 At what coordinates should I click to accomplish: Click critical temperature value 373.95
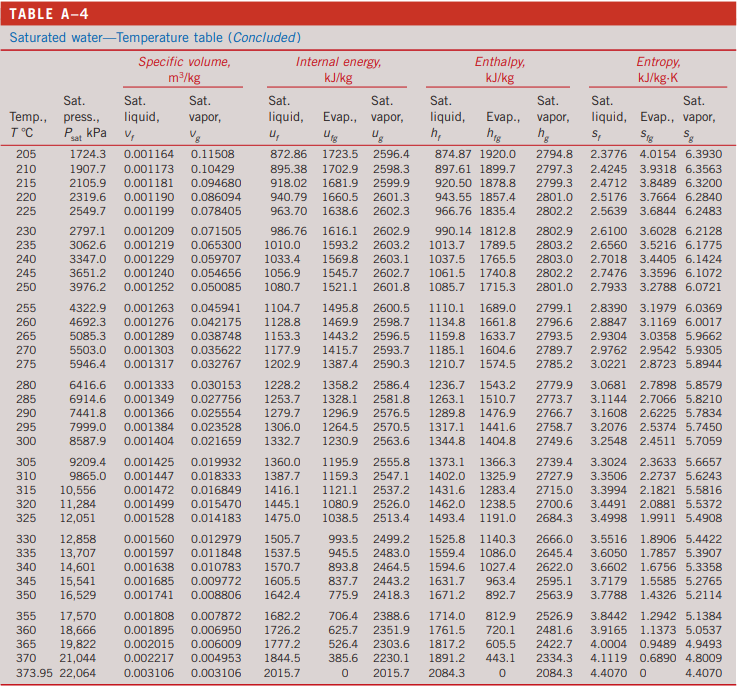[x=34, y=673]
